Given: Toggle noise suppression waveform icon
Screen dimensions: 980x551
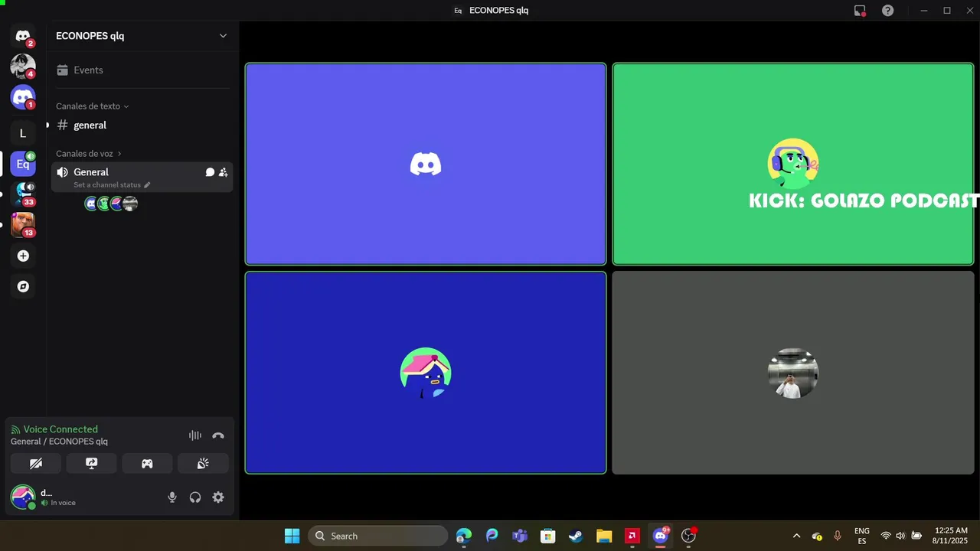Looking at the screenshot, I should pyautogui.click(x=195, y=435).
